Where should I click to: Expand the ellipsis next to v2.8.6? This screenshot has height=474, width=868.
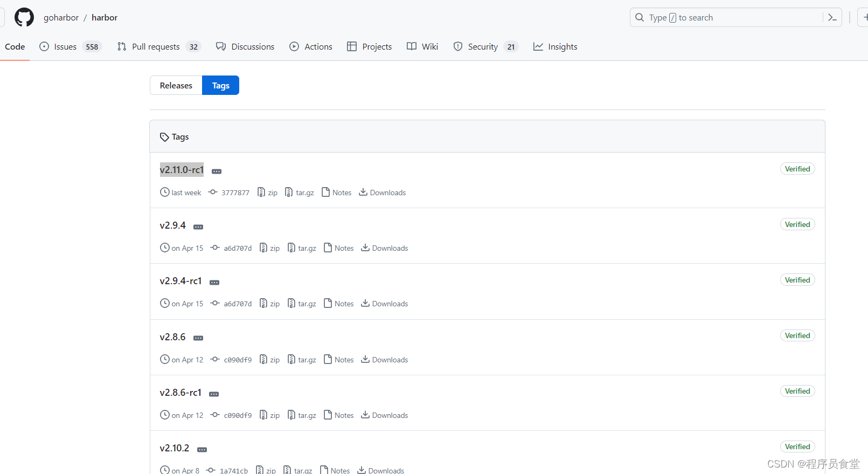tap(198, 338)
